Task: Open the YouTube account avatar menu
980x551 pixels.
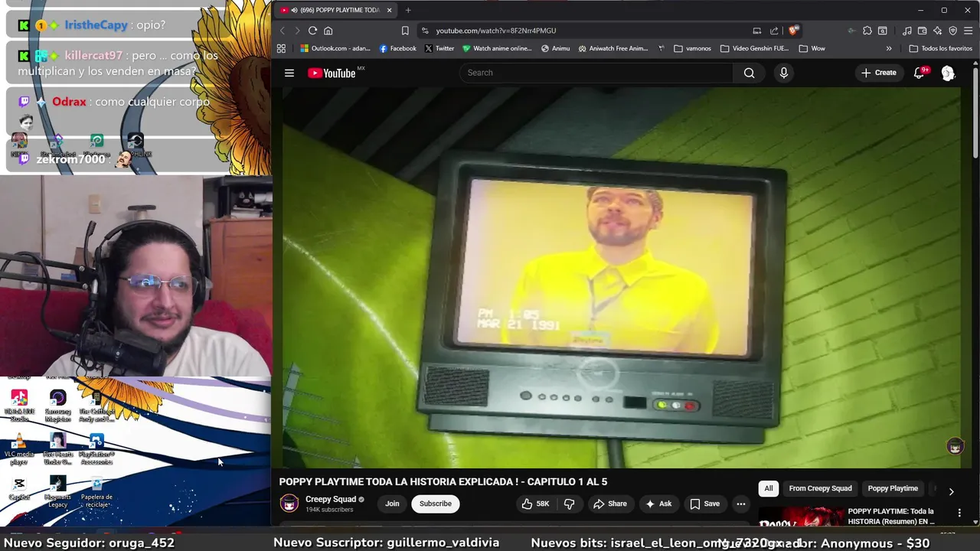Action: point(948,73)
